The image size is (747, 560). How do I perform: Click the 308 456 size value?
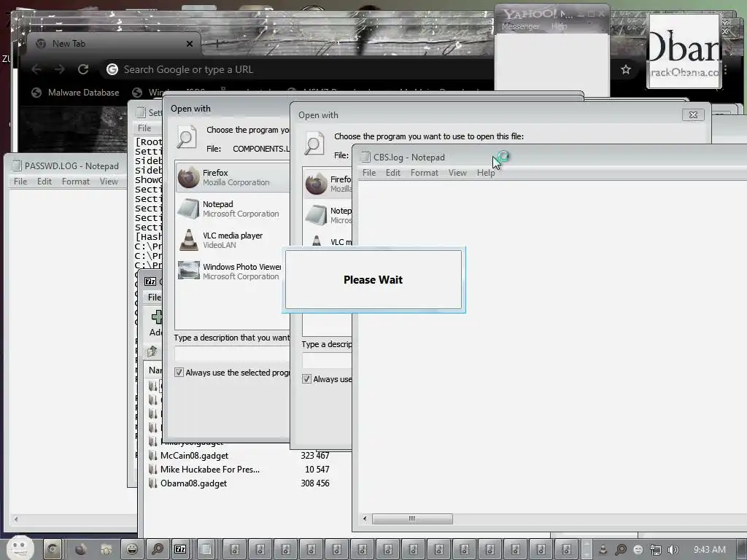315,483
